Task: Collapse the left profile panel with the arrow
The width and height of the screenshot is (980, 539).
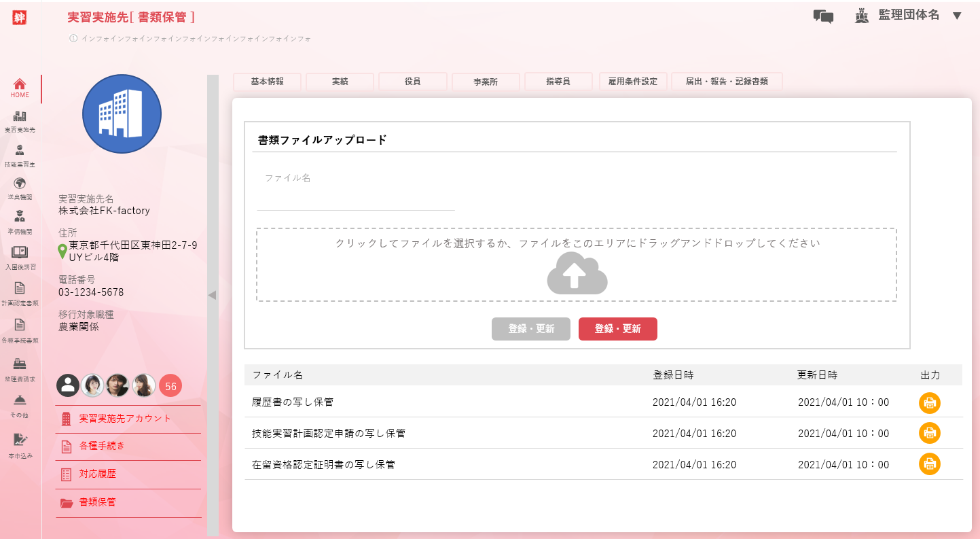Action: pos(212,295)
